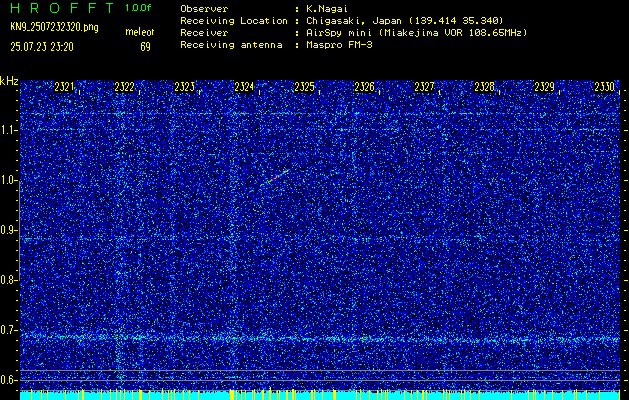
Task: Select the filename KN9_2507232320.png
Action: (x=54, y=27)
